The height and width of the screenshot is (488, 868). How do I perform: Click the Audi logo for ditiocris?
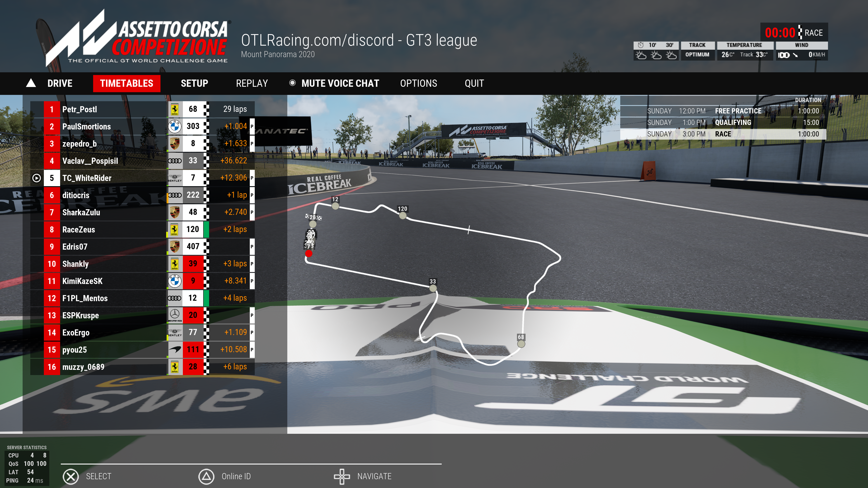click(175, 195)
